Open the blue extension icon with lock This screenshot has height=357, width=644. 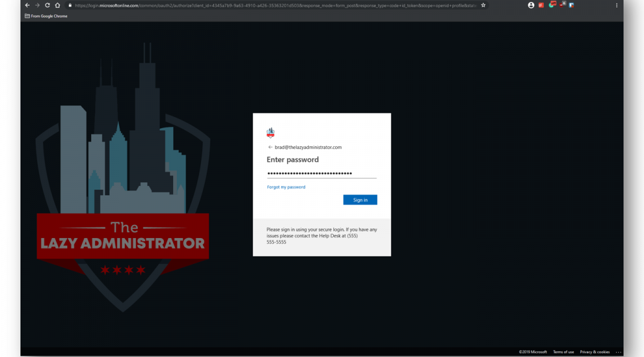[x=571, y=6]
